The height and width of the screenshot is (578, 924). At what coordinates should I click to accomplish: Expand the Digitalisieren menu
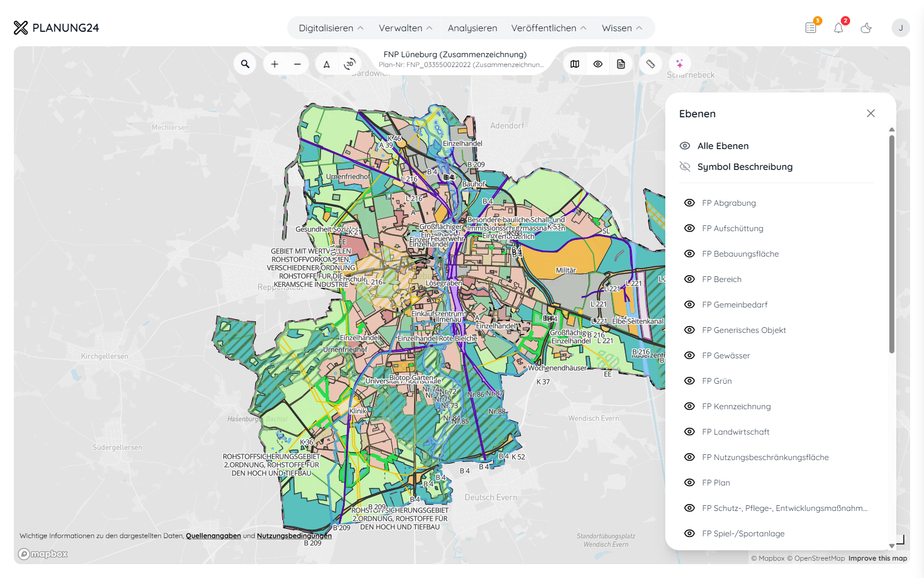click(331, 28)
